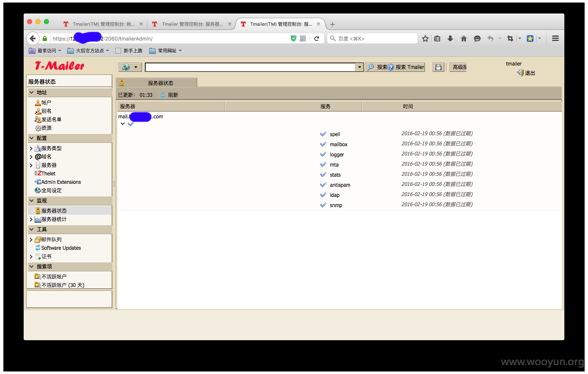Open 发送名单 (Distribution Lists)

pyautogui.click(x=48, y=120)
